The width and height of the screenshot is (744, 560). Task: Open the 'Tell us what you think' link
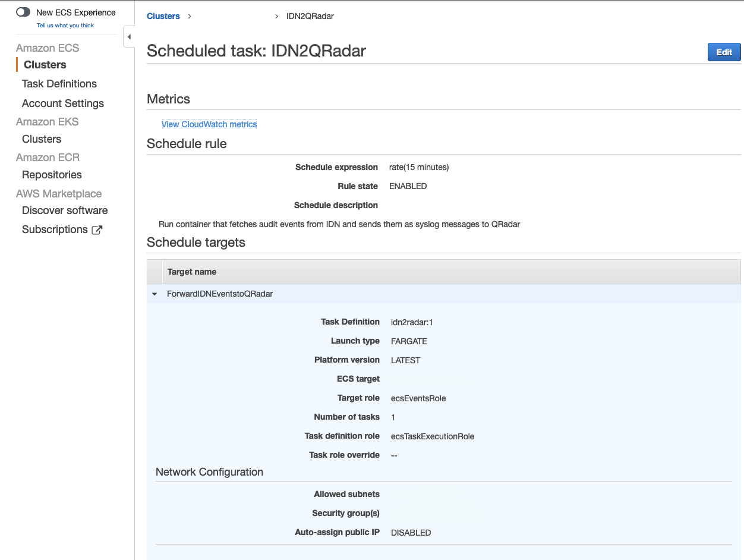[65, 26]
